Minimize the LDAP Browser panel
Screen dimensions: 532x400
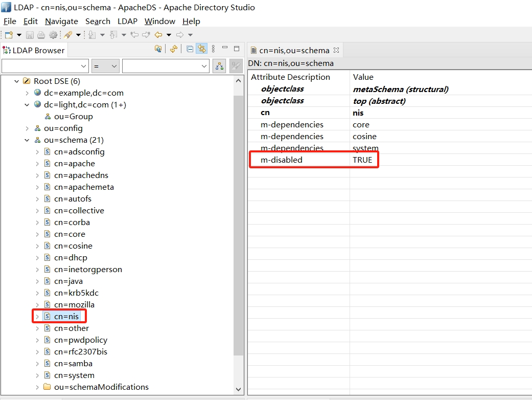pyautogui.click(x=225, y=49)
